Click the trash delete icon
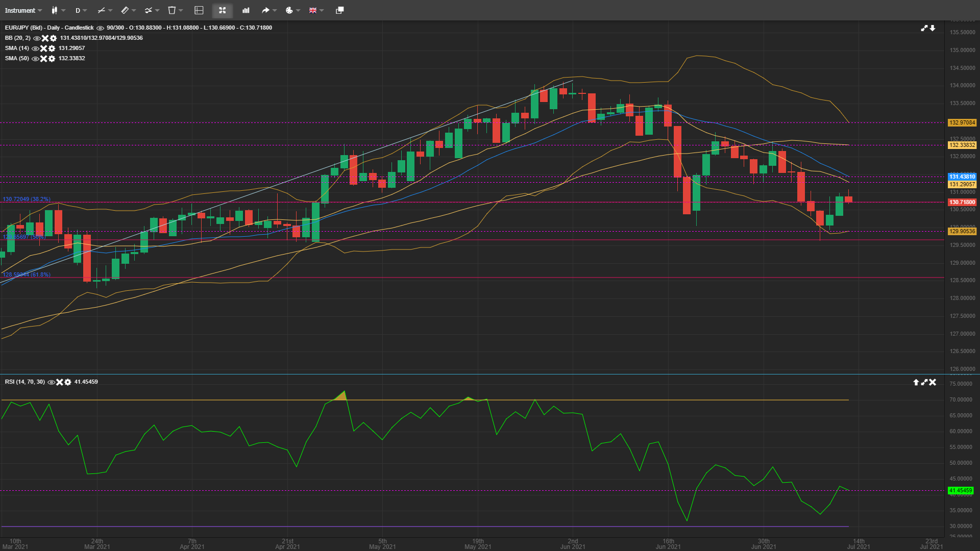The height and width of the screenshot is (551, 980). click(172, 10)
